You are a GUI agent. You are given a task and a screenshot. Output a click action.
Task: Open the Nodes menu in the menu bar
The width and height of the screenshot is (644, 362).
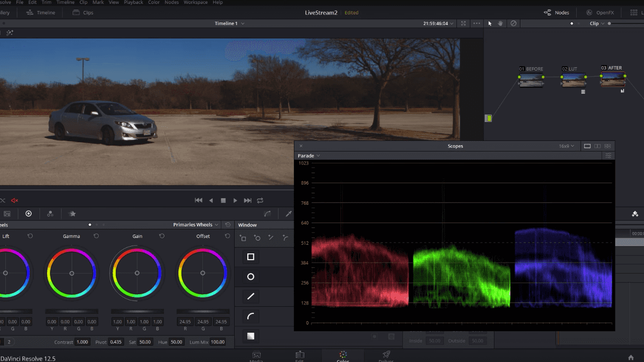pyautogui.click(x=171, y=3)
